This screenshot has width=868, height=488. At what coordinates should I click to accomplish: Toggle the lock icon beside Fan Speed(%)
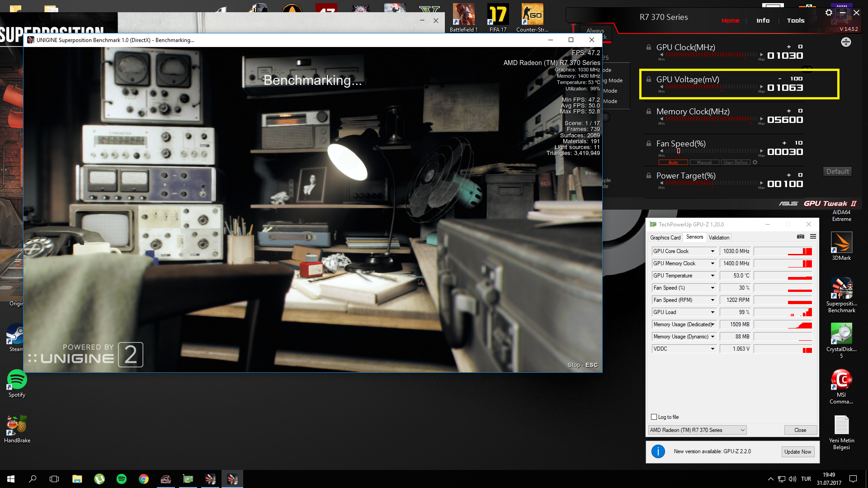tap(649, 144)
